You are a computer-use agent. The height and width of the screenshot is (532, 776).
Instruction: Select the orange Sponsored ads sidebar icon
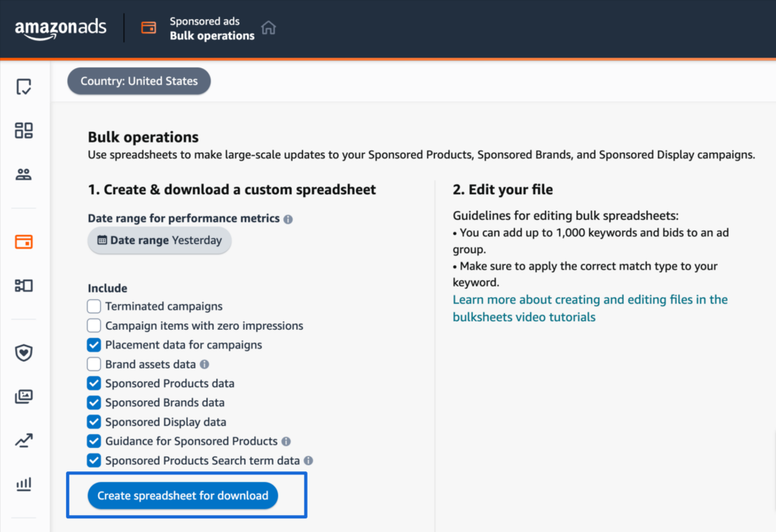pyautogui.click(x=23, y=242)
